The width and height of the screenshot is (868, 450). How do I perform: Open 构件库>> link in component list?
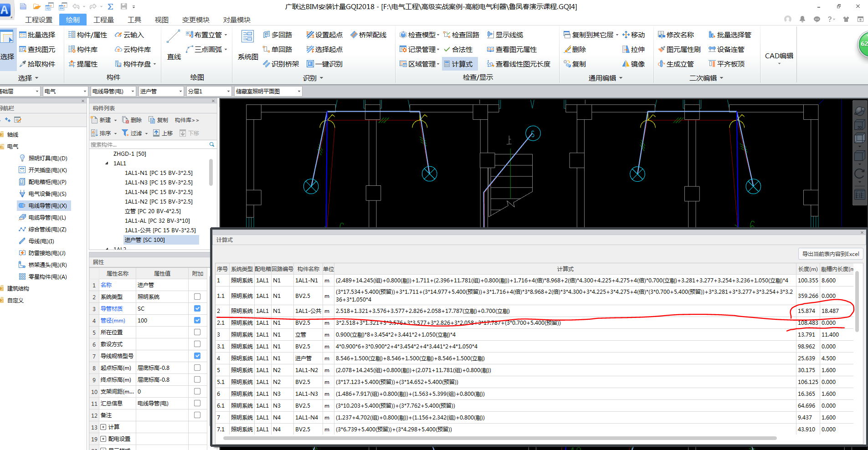[x=187, y=120]
